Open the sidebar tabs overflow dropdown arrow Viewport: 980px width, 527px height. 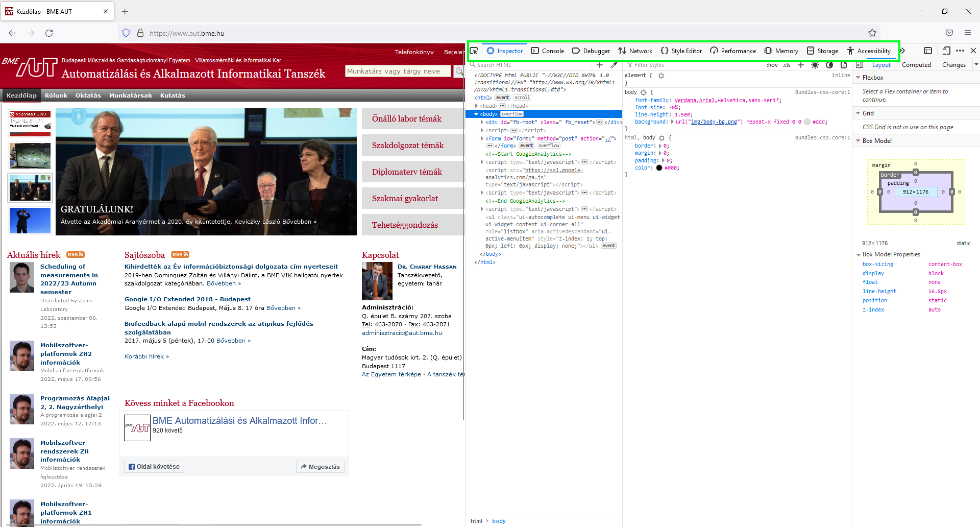(976, 65)
